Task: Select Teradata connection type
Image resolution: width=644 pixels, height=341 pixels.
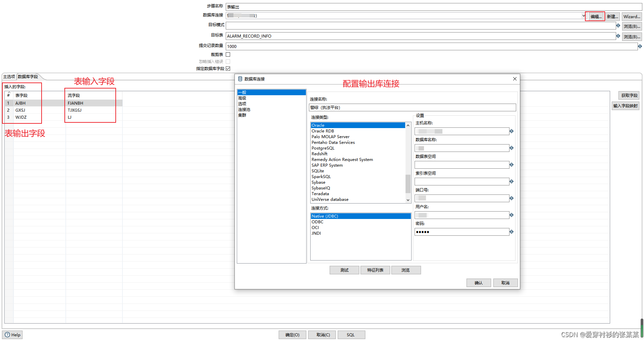Action: 358,194
